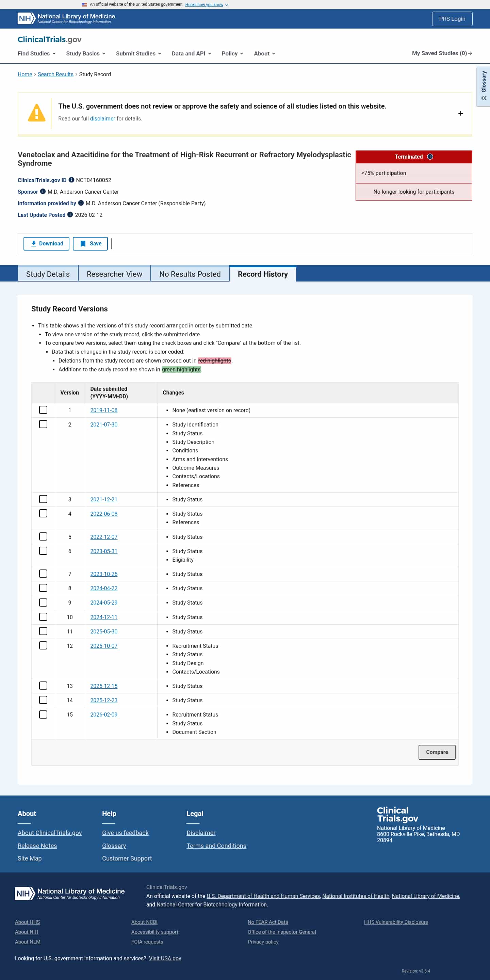Switch to the No Results Posted tab
This screenshot has height=980, width=490.
pyautogui.click(x=190, y=274)
